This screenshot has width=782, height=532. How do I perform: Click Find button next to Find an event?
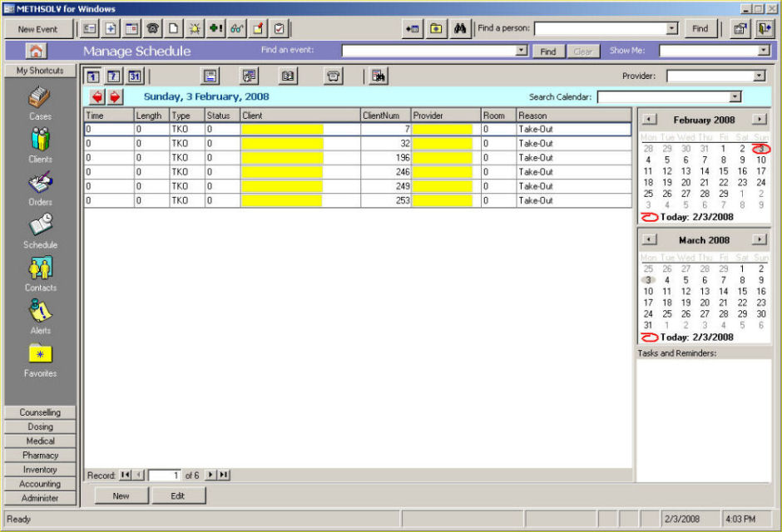click(548, 52)
